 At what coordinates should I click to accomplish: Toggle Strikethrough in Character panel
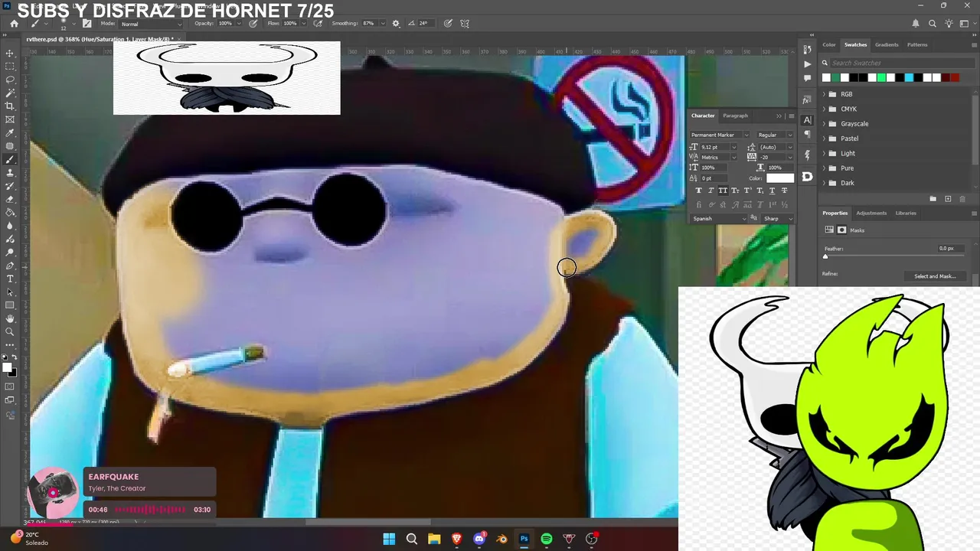point(784,191)
